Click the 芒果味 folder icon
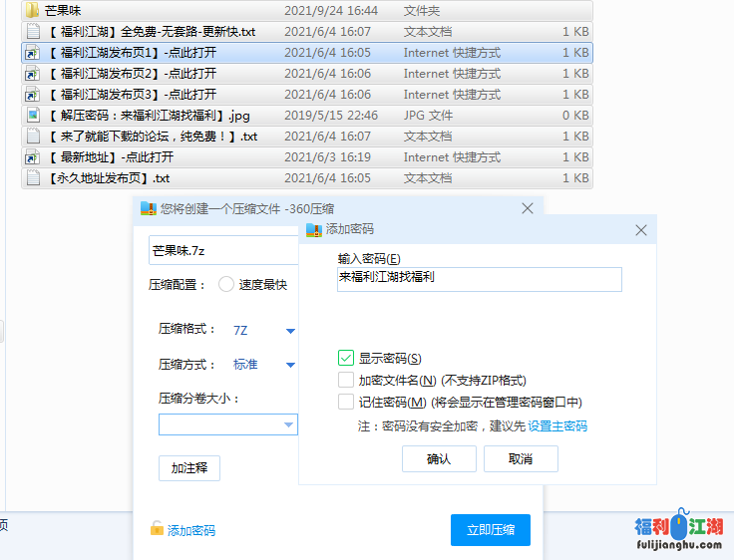Screen dimensions: 734x560 (32, 11)
